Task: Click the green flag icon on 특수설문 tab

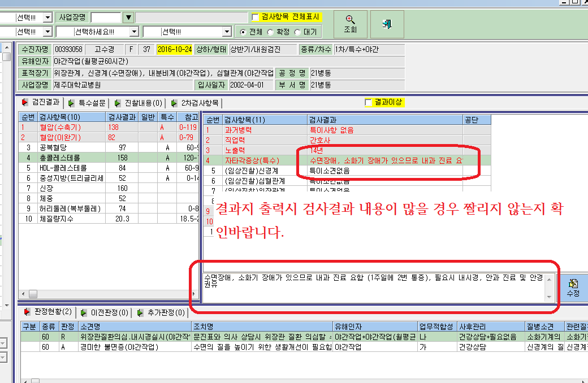Action: (x=71, y=103)
